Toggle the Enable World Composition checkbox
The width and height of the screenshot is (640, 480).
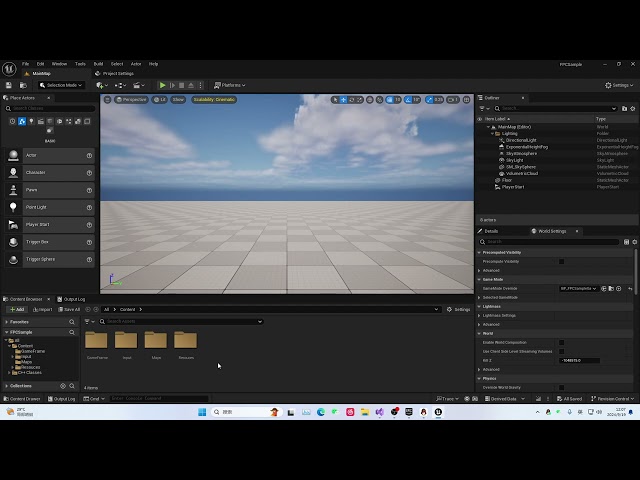point(562,342)
